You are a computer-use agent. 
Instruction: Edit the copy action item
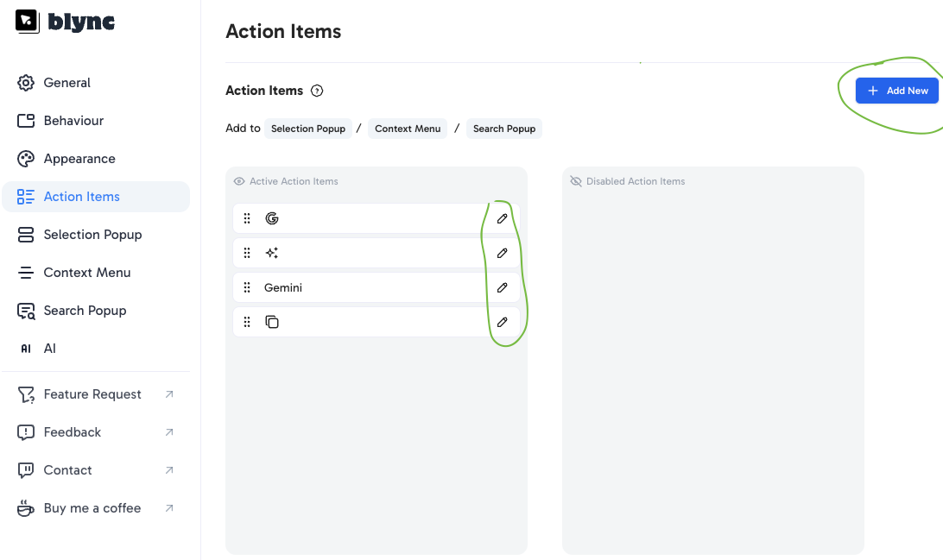(x=502, y=322)
